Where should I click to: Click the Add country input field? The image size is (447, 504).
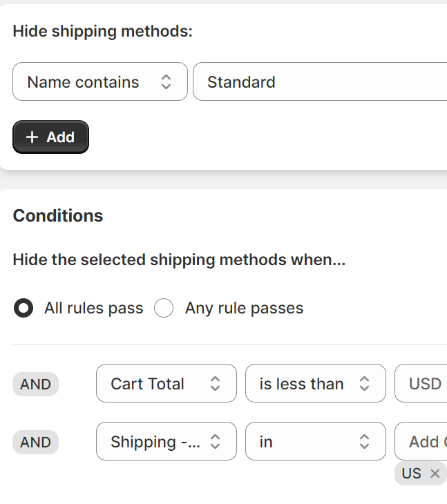tap(423, 442)
